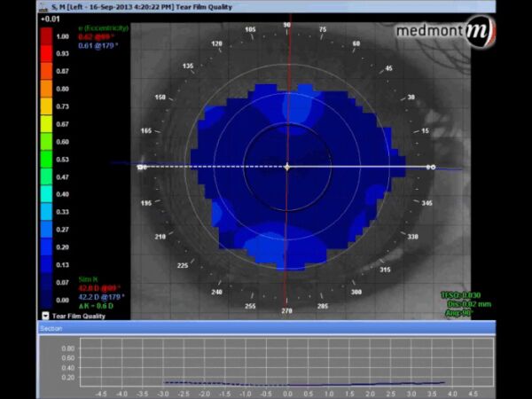532x399 pixels.
Task: Click the +0.01 scale step value above the legend
Action: point(50,19)
